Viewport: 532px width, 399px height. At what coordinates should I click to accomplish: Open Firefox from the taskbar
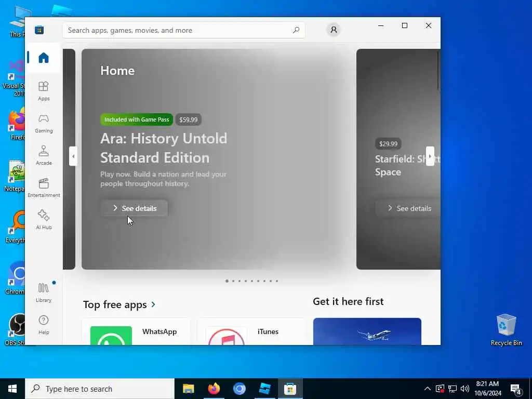point(214,389)
